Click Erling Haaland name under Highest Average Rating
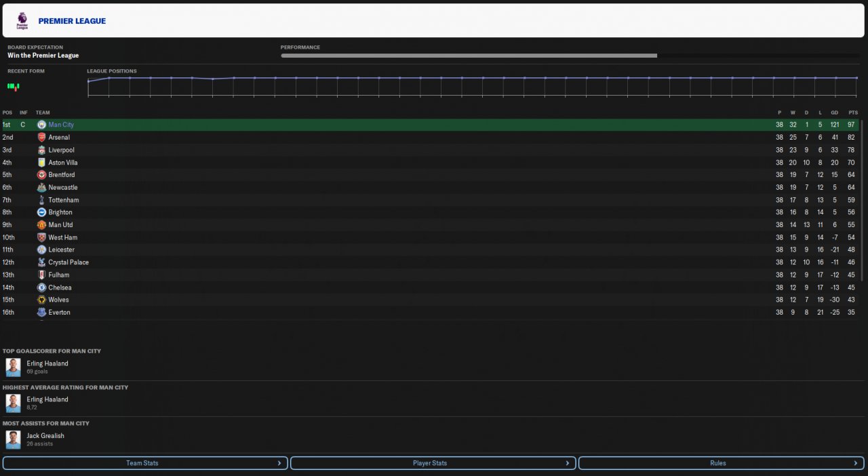The height and width of the screenshot is (476, 868). [x=47, y=399]
